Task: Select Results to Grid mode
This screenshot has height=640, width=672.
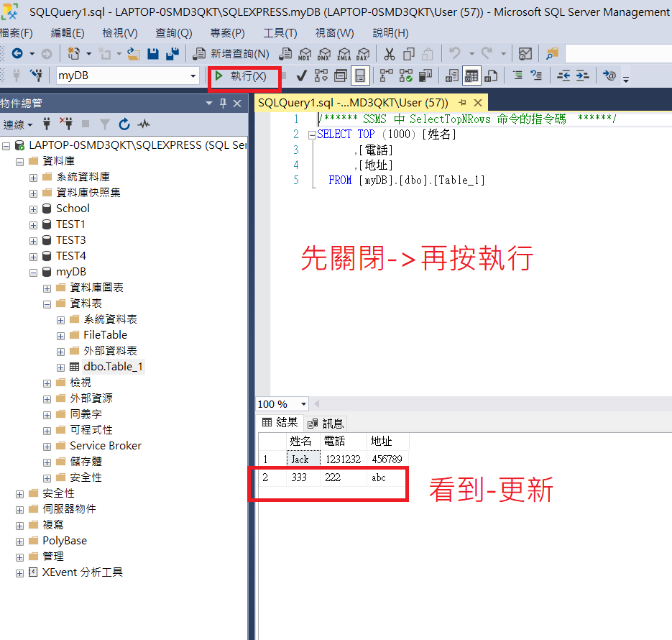Action: coord(471,76)
